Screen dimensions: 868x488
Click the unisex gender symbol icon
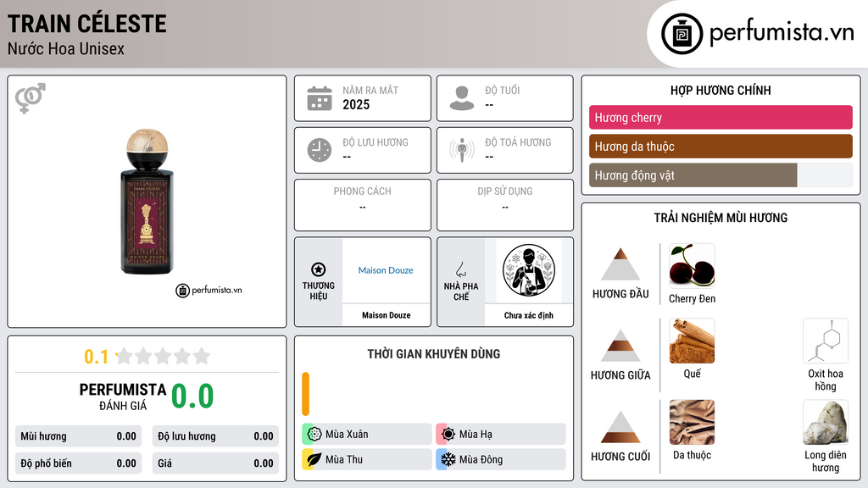pyautogui.click(x=30, y=98)
